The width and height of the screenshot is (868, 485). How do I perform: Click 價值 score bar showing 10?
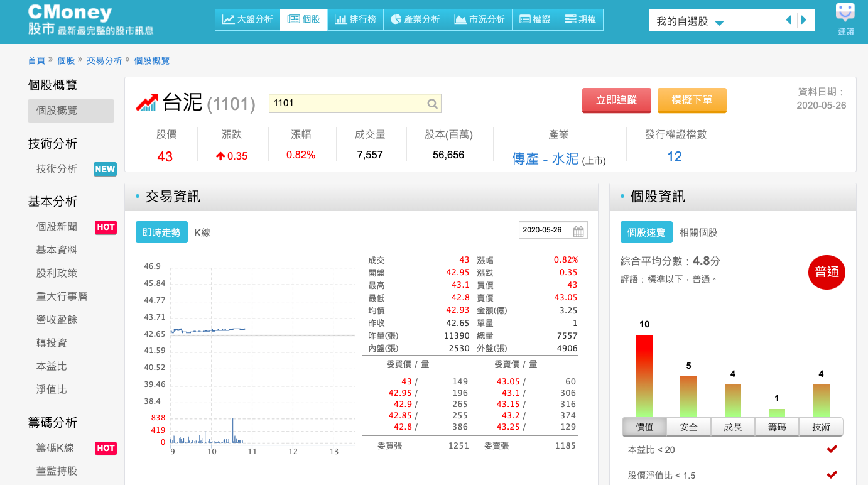[x=644, y=376]
